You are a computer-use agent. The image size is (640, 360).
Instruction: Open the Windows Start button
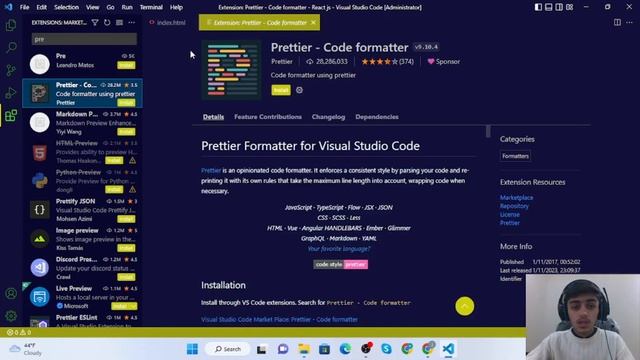192,349
